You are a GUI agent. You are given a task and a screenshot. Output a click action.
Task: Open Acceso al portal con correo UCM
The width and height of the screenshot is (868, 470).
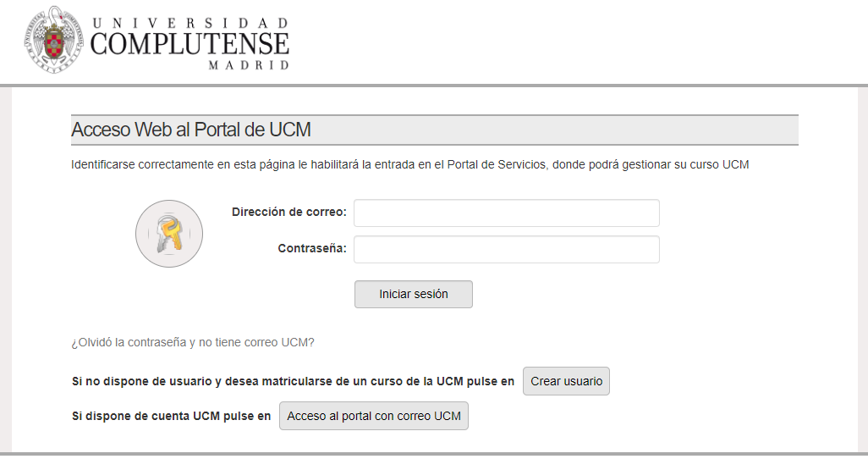374,416
